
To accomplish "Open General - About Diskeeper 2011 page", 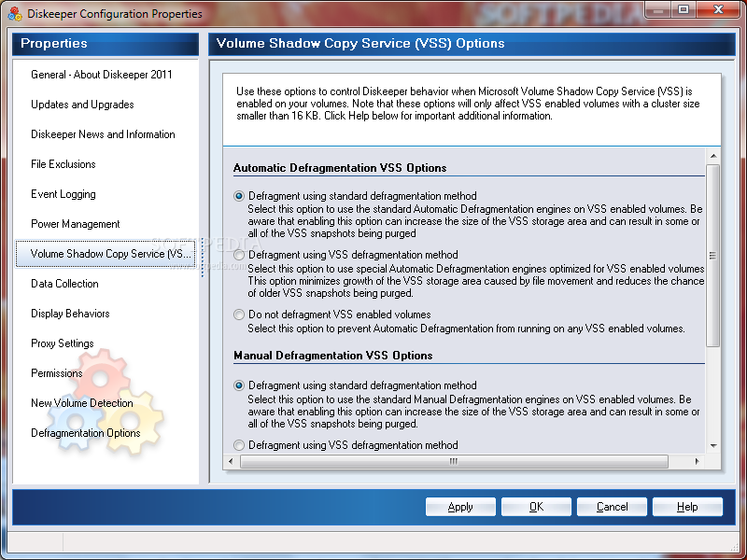I will (102, 75).
